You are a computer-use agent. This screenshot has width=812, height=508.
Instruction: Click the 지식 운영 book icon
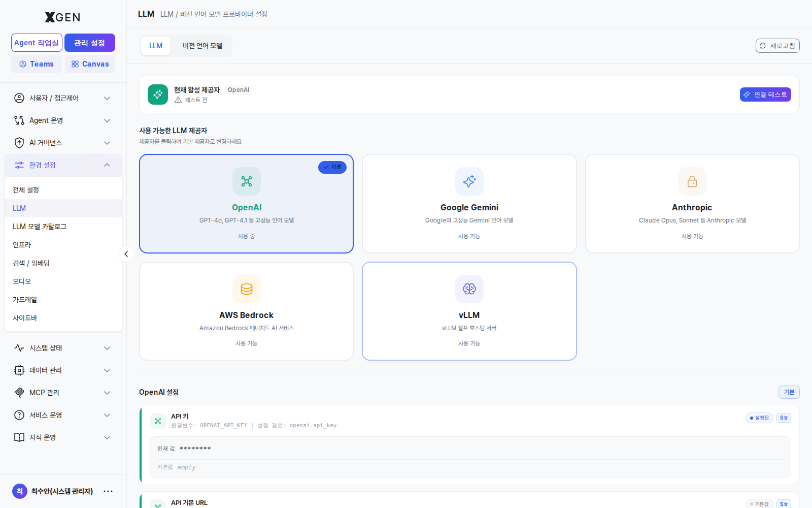[19, 437]
